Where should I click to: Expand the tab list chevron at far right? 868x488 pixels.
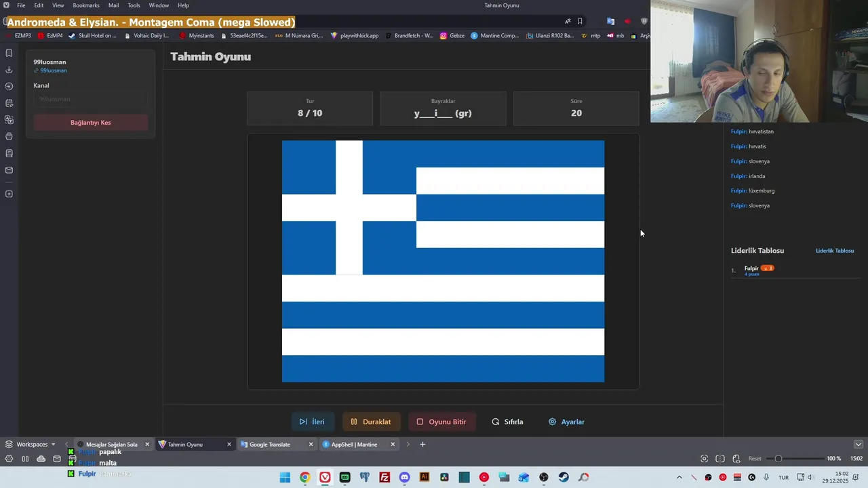859,445
